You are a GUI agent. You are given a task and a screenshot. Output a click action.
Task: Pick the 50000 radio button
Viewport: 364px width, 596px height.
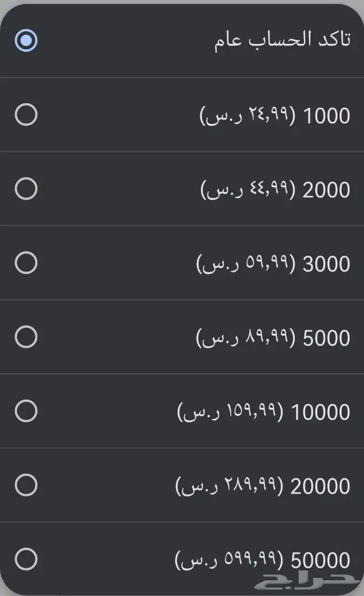[26, 560]
